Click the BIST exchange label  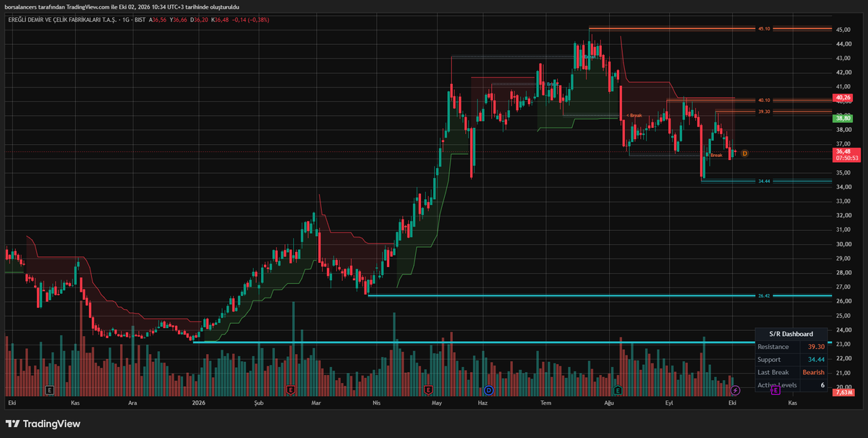tap(139, 20)
